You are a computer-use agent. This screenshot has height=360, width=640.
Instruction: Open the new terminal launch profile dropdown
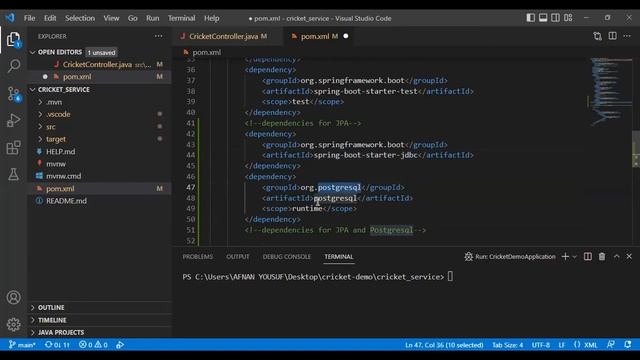click(574, 257)
